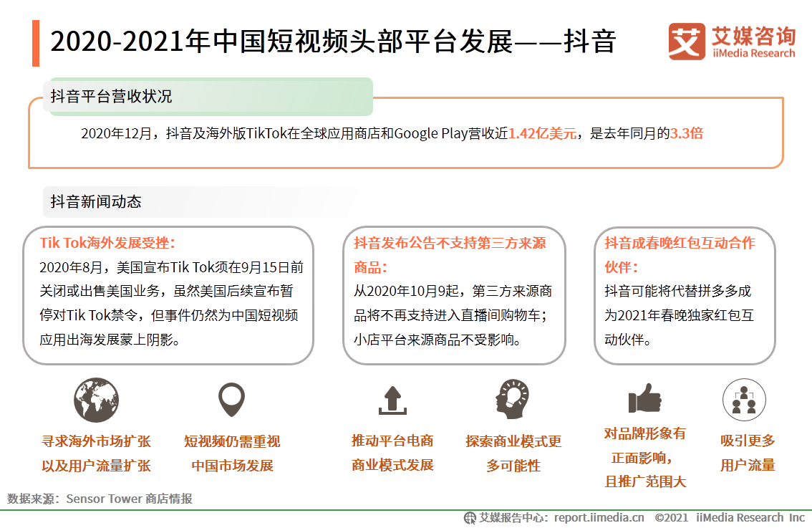Click the globe icon beside 艾媒报告中心
The height and width of the screenshot is (528, 812).
point(468,517)
